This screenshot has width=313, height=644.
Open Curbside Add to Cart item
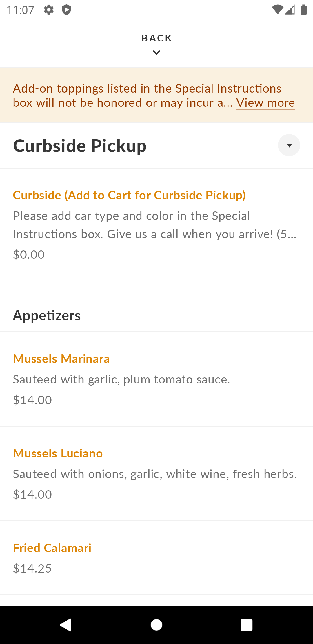pos(156,225)
